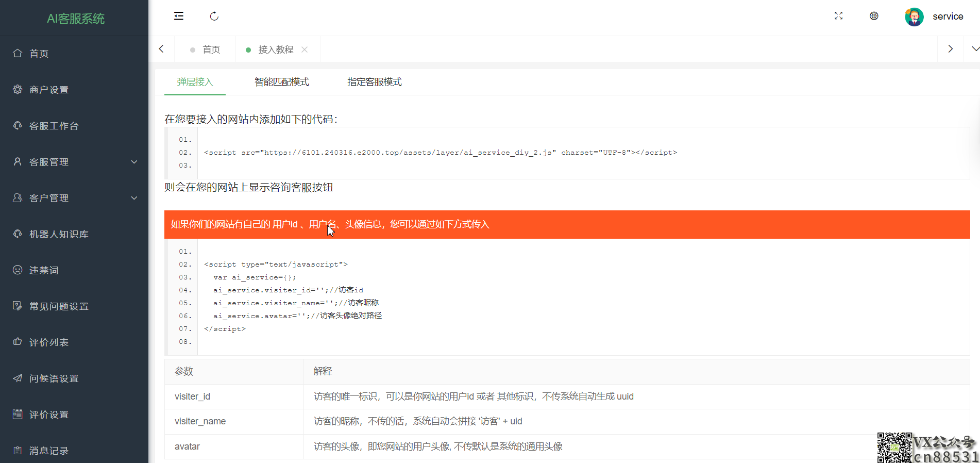Select the 弹层接入 tab
Screen dimensions: 980x463
pyautogui.click(x=195, y=82)
